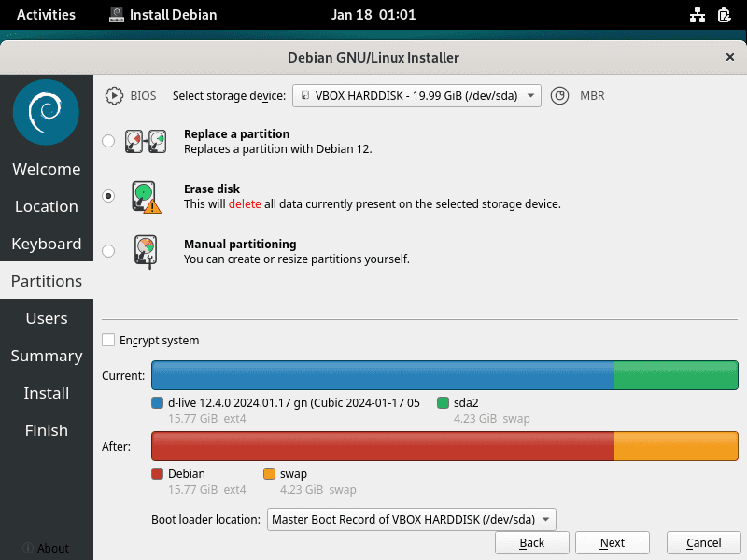Click the Next button
The width and height of the screenshot is (747, 560).
tap(613, 543)
